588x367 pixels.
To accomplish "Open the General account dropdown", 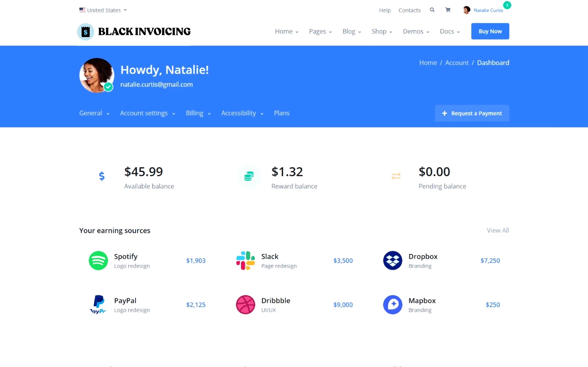I will coord(94,113).
